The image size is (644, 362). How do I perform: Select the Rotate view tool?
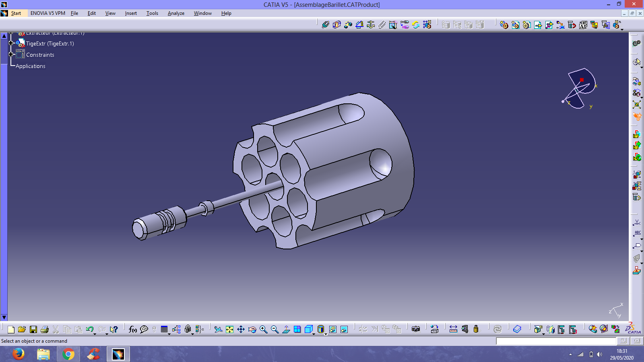252,329
